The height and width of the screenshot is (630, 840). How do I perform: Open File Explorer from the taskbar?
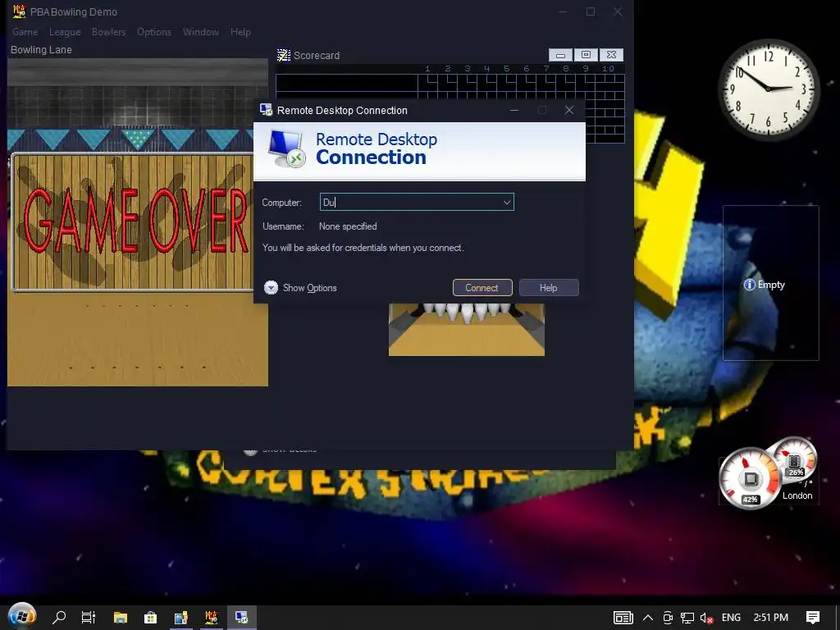[120, 617]
